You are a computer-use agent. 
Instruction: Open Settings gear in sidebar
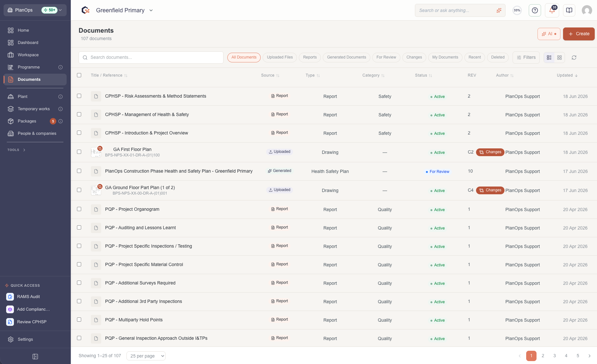(11, 339)
